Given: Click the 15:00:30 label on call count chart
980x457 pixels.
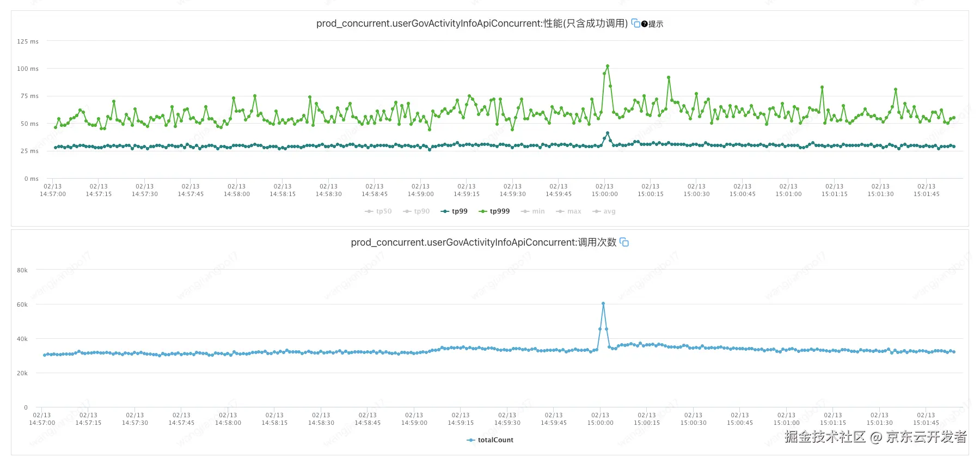Looking at the screenshot, I should [694, 419].
